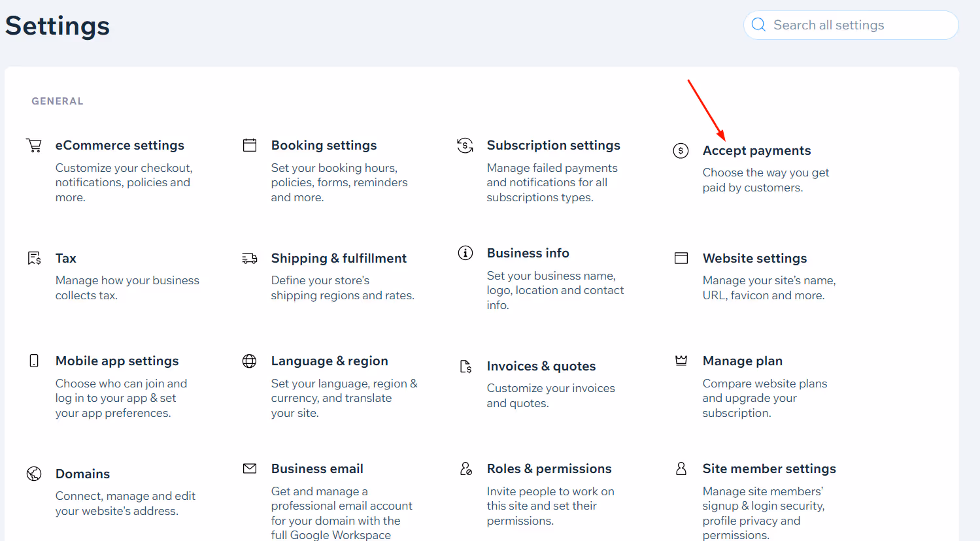This screenshot has width=980, height=541.
Task: Go to Mobile app settings
Action: point(117,361)
